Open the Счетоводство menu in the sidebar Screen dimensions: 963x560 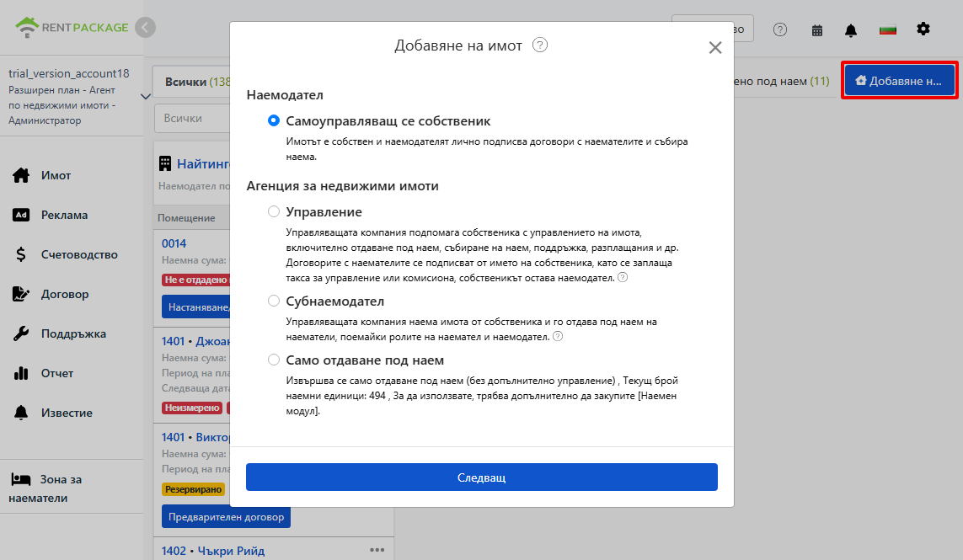65,254
